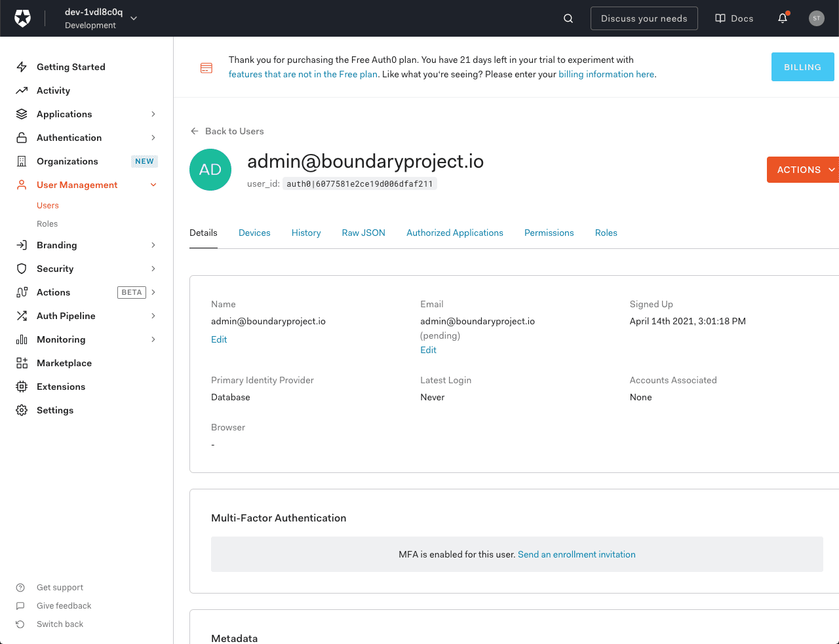The image size is (839, 644).
Task: Click the AD user avatar circle
Action: pyautogui.click(x=210, y=170)
